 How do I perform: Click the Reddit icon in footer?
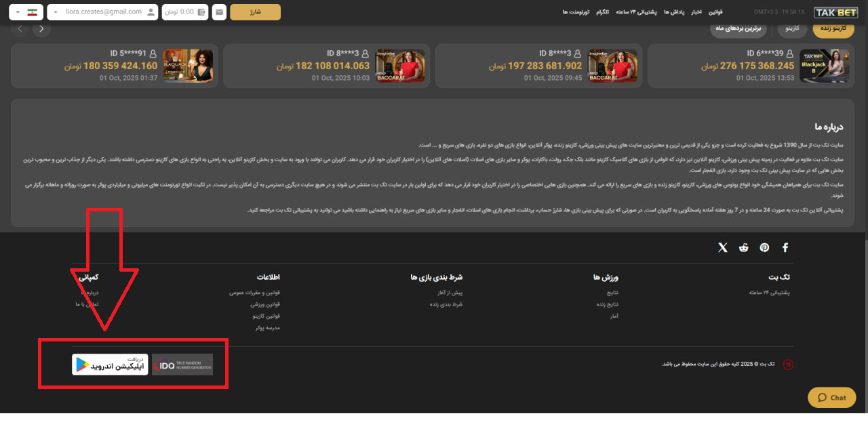pos(744,248)
